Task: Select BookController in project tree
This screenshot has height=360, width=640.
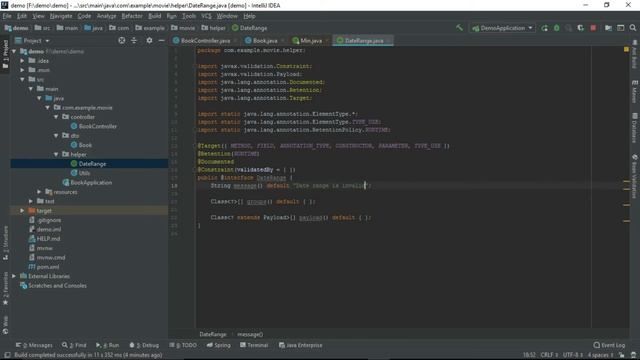Action: [x=94, y=127]
